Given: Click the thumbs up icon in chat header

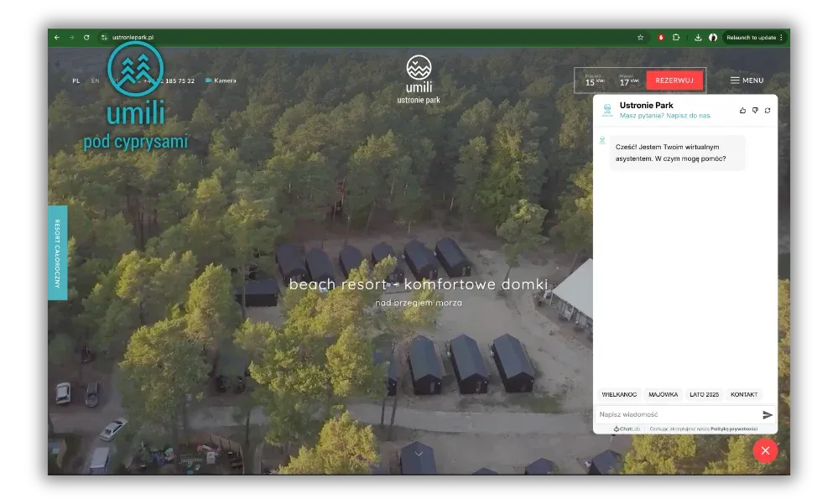Looking at the screenshot, I should [742, 111].
